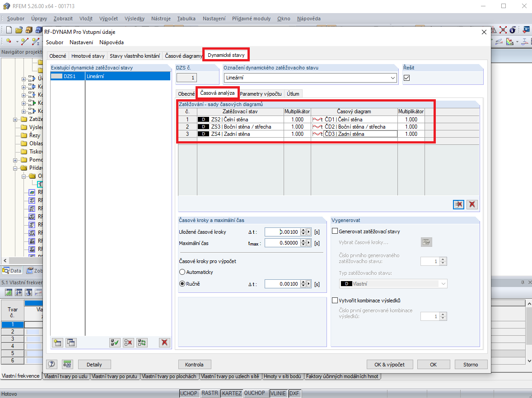Image resolution: width=532 pixels, height=398 pixels.
Task: Switch to the Útlum tab
Action: pos(293,94)
